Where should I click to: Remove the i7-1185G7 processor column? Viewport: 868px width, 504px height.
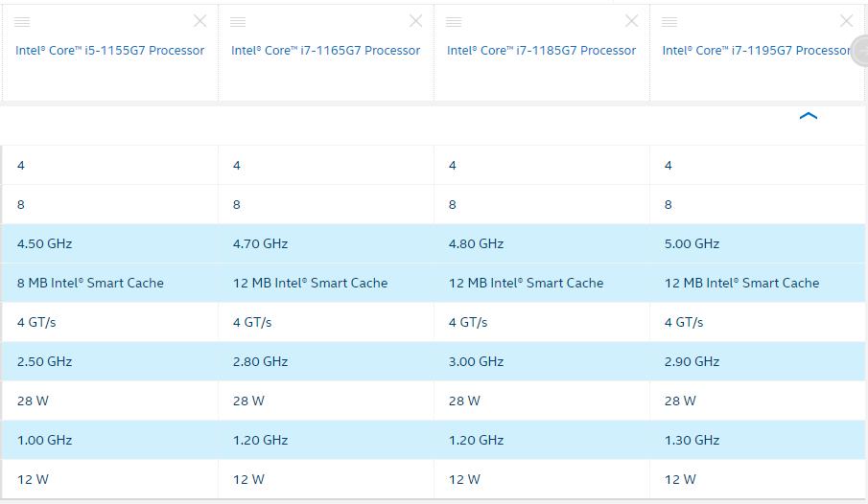[x=632, y=21]
